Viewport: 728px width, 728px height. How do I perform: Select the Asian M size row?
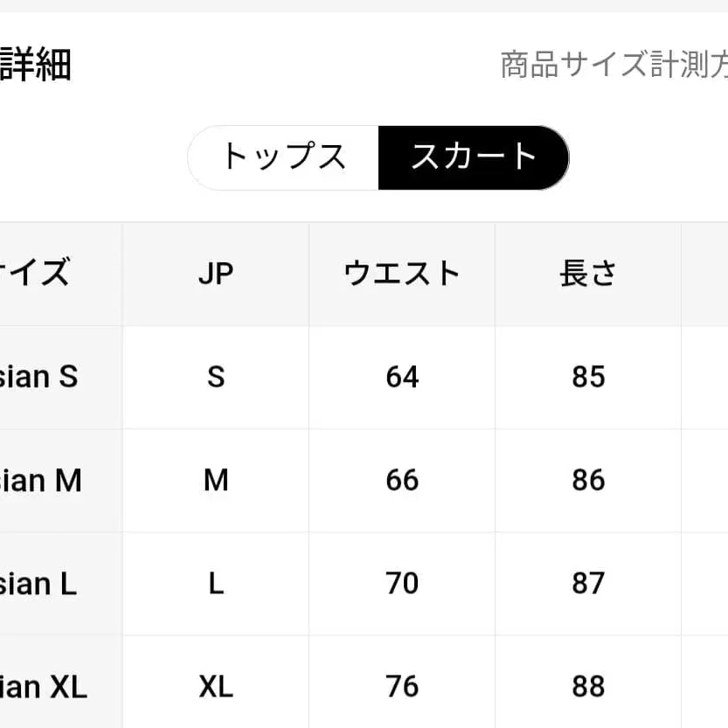click(39, 480)
